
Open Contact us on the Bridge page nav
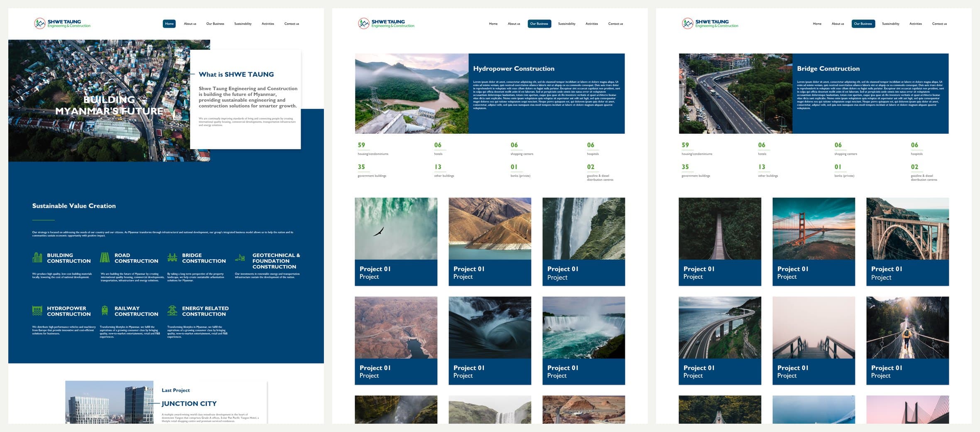pyautogui.click(x=939, y=24)
